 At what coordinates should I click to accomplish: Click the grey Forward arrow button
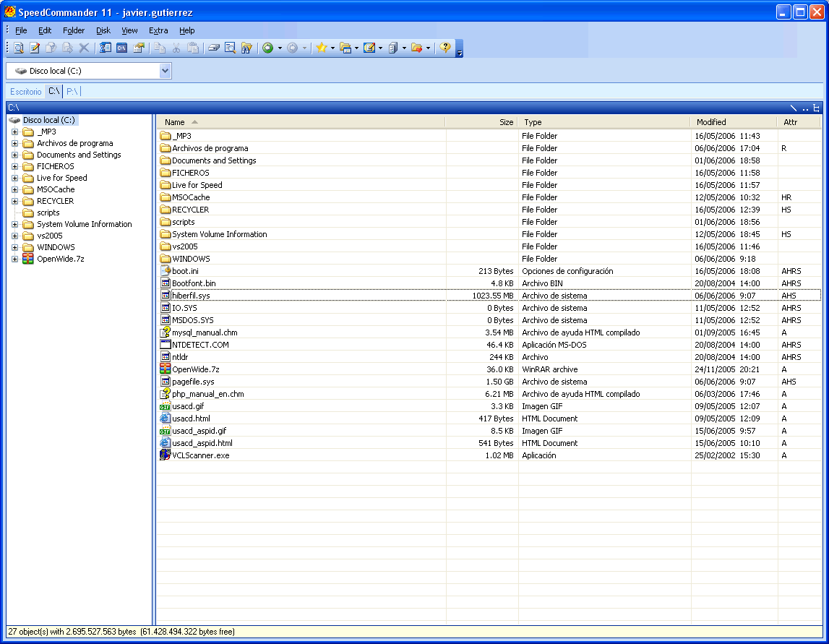(x=293, y=48)
